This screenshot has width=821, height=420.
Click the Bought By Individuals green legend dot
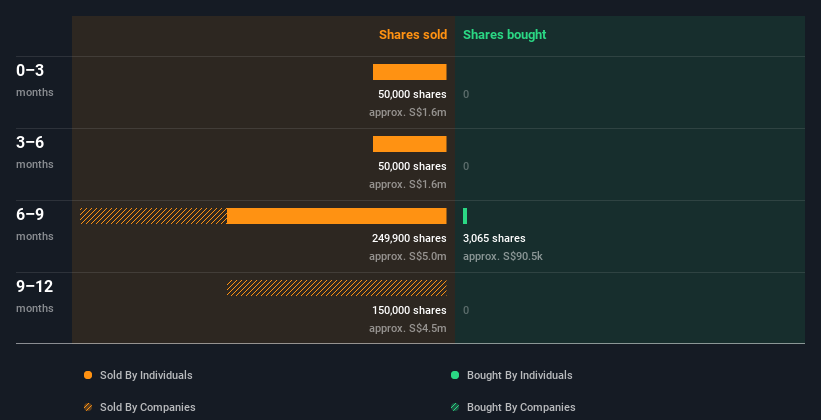455,375
